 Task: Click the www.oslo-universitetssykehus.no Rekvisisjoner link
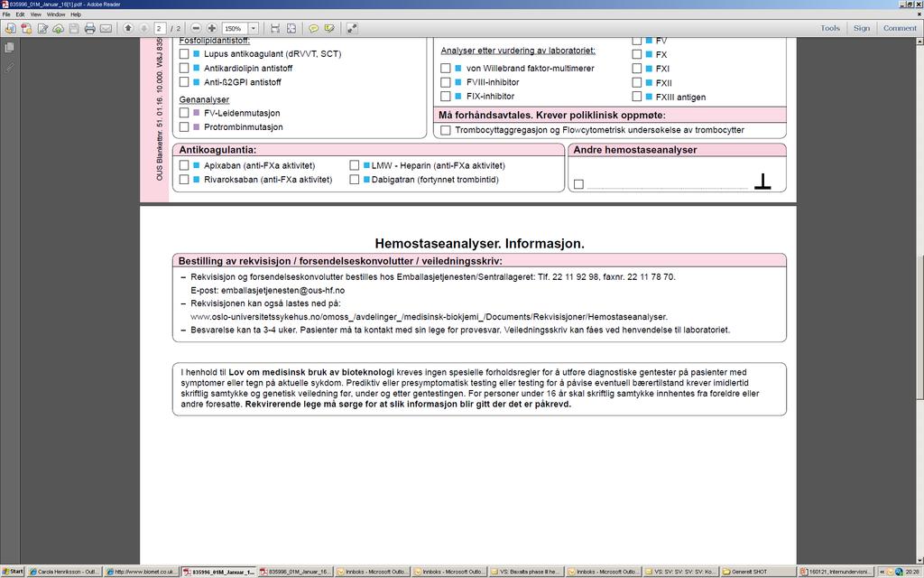coord(429,317)
